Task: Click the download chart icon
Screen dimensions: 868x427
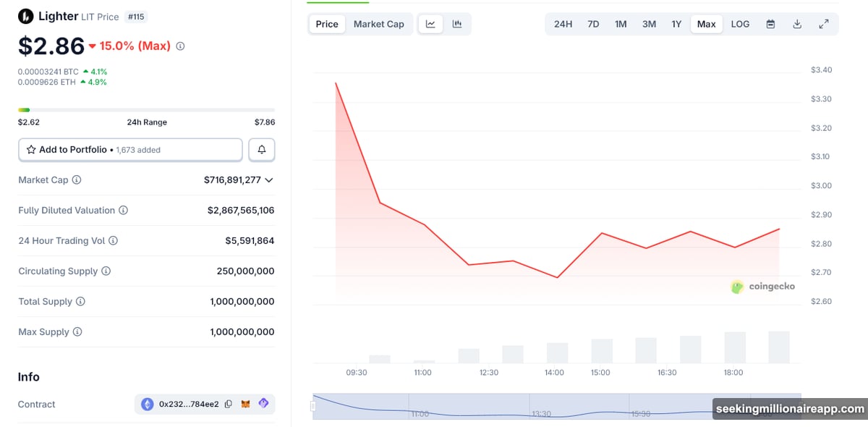Action: click(x=796, y=24)
